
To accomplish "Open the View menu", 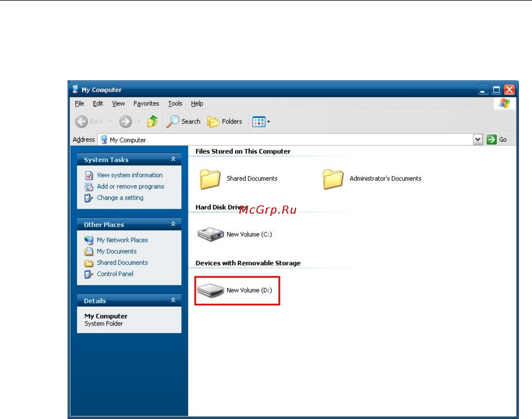I will coord(118,103).
